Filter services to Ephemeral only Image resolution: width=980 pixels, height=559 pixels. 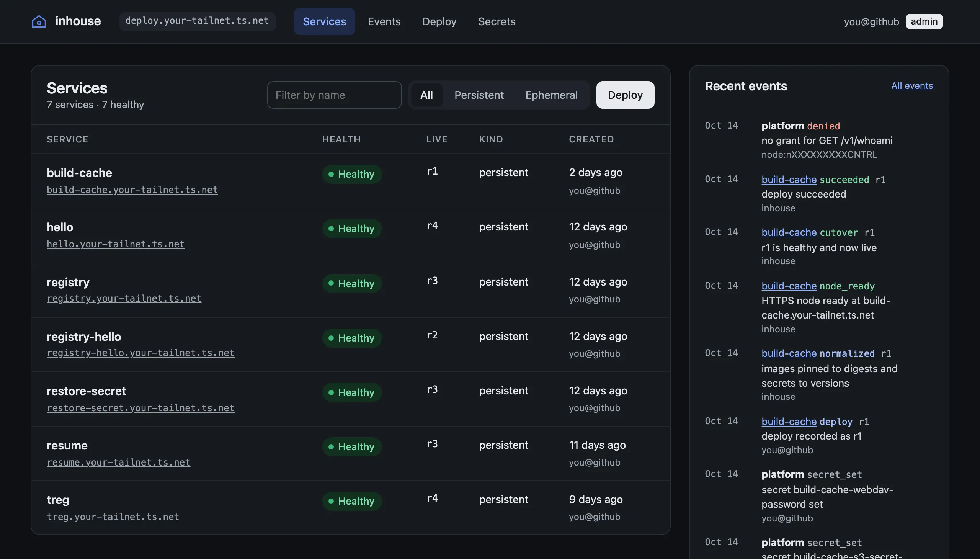coord(551,95)
